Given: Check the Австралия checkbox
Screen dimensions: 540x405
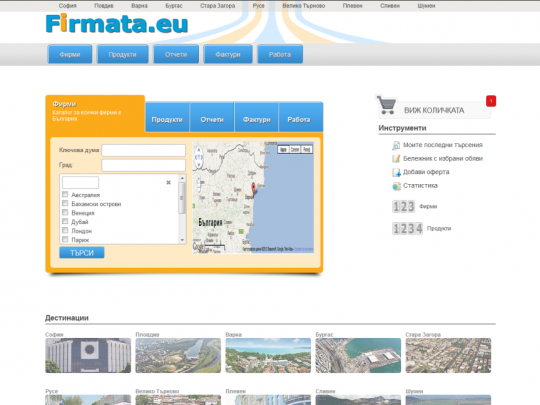Looking at the screenshot, I should click(x=65, y=194).
